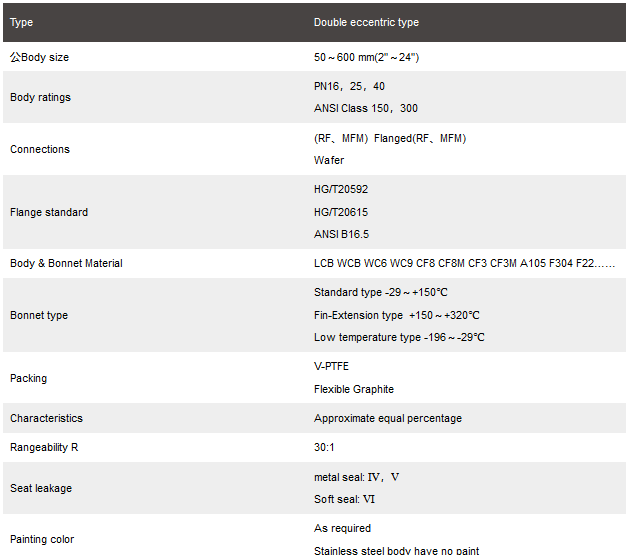Select the "PN16, 25, 40" rating text
This screenshot has width=626, height=555.
tap(349, 86)
